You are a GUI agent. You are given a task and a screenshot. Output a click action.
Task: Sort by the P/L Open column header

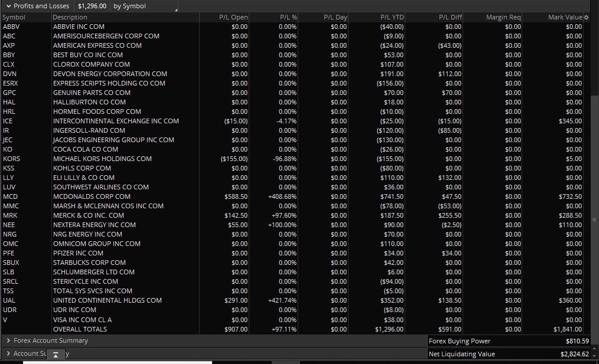coord(233,17)
